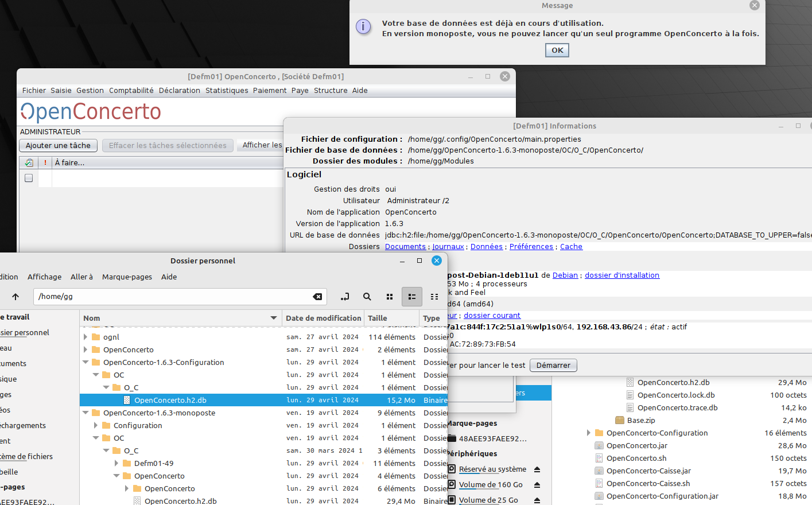Tick the empty task checkbox
Screen dimensions: 812x505
(29, 178)
